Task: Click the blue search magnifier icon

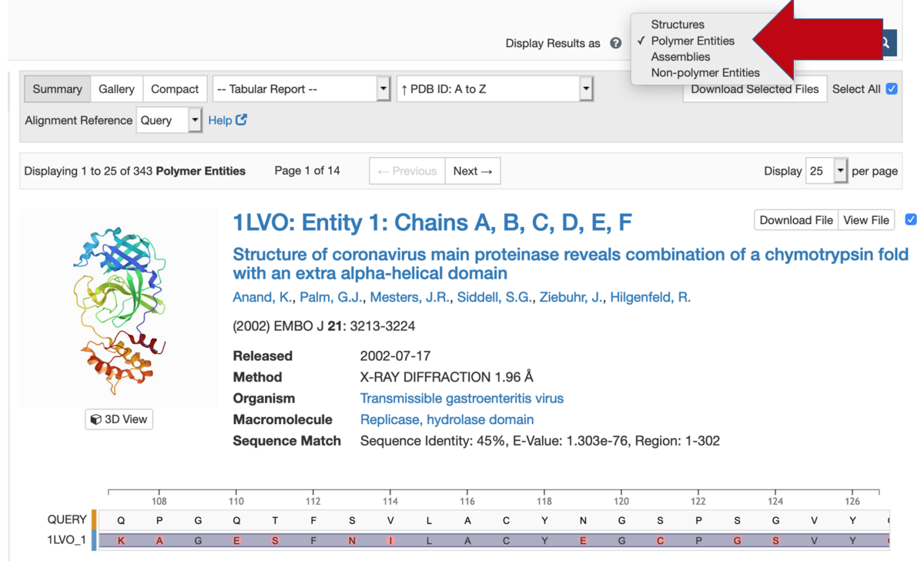Action: click(x=885, y=42)
